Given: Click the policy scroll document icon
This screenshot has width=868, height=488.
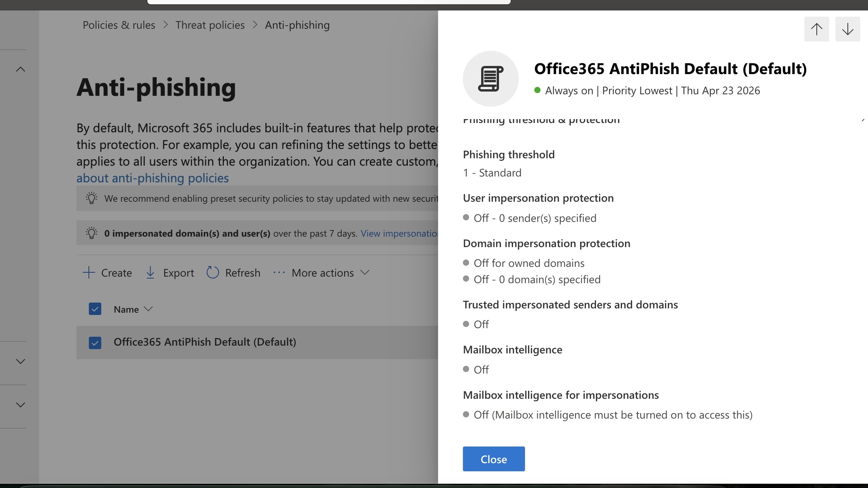Looking at the screenshot, I should pos(490,79).
